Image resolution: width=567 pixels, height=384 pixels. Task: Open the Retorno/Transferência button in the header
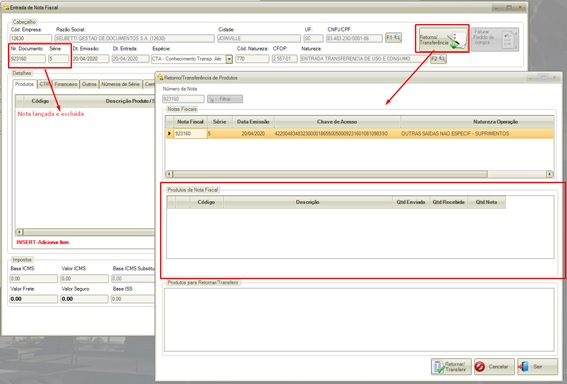pos(442,39)
